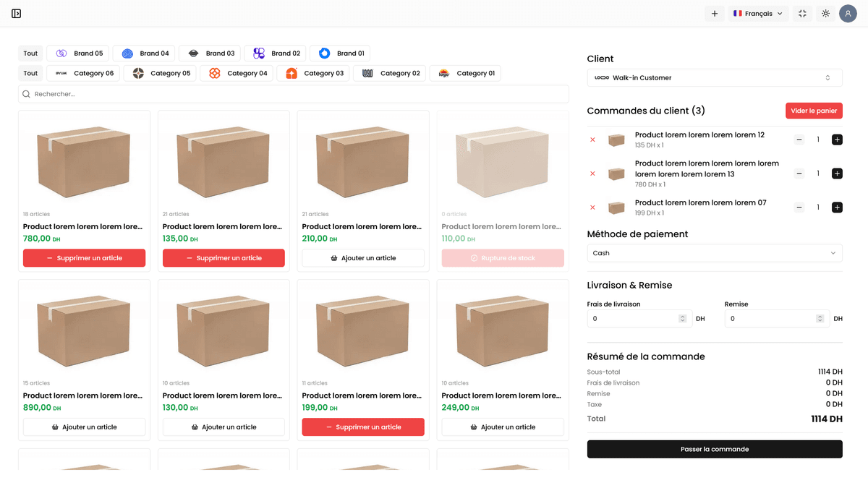Toggle the light theme sun icon
The width and height of the screenshot is (868, 488).
pyautogui.click(x=825, y=13)
